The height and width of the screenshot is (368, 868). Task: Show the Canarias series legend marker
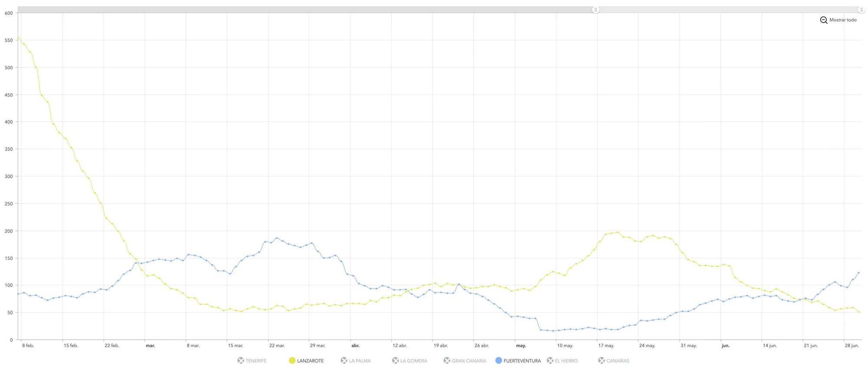tap(602, 361)
